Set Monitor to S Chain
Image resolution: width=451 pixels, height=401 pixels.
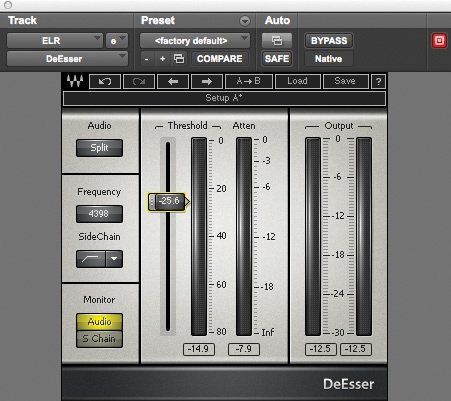[99, 339]
